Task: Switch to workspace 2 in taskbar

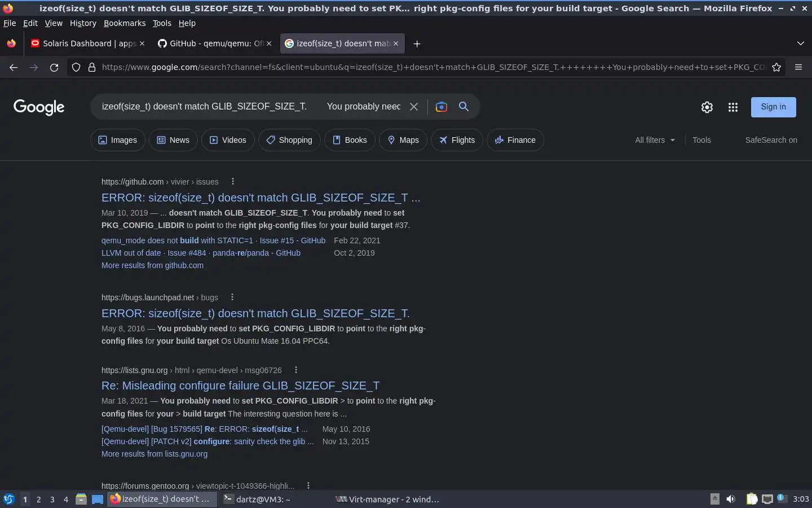Action: tap(38, 500)
